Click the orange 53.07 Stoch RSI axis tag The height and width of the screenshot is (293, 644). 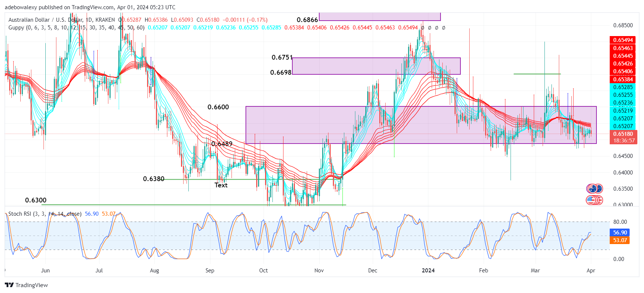620,240
